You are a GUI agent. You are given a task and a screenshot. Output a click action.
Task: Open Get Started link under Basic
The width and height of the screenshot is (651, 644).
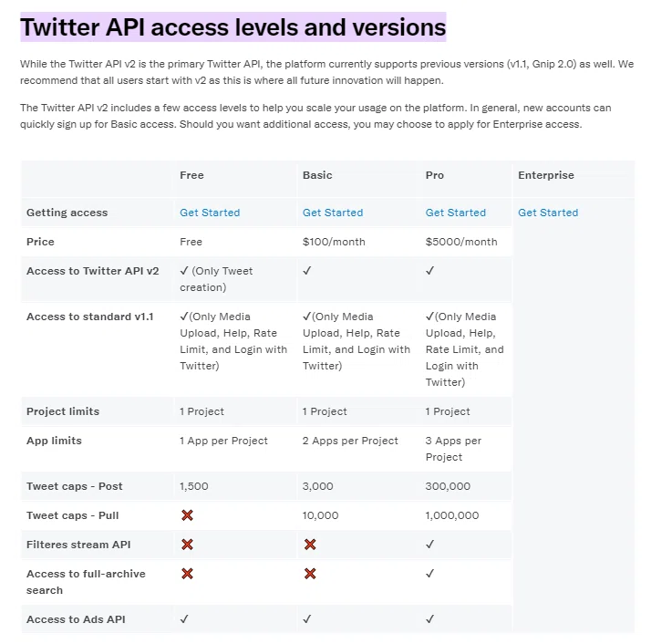coord(333,213)
